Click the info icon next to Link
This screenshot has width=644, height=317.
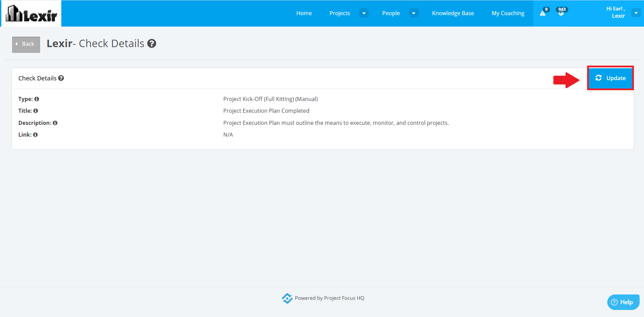coord(35,135)
